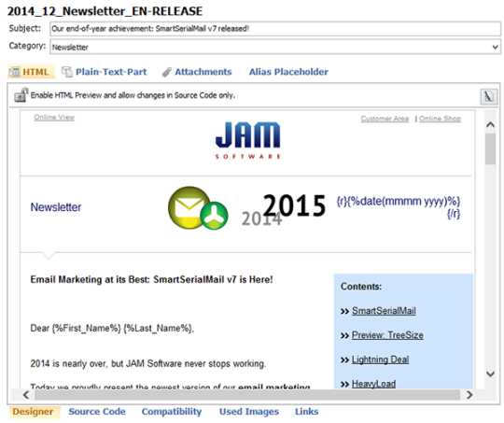
Task: Click the editor icon at preview bar right
Action: 488,96
